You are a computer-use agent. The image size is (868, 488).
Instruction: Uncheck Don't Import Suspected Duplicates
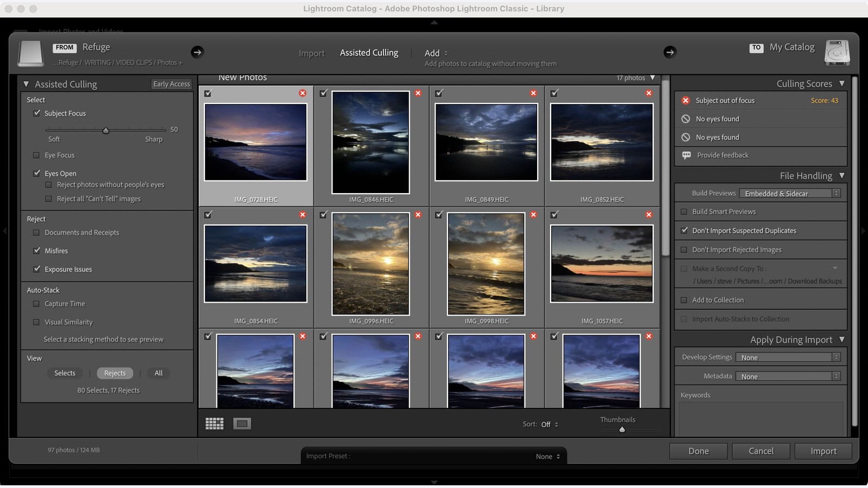684,230
